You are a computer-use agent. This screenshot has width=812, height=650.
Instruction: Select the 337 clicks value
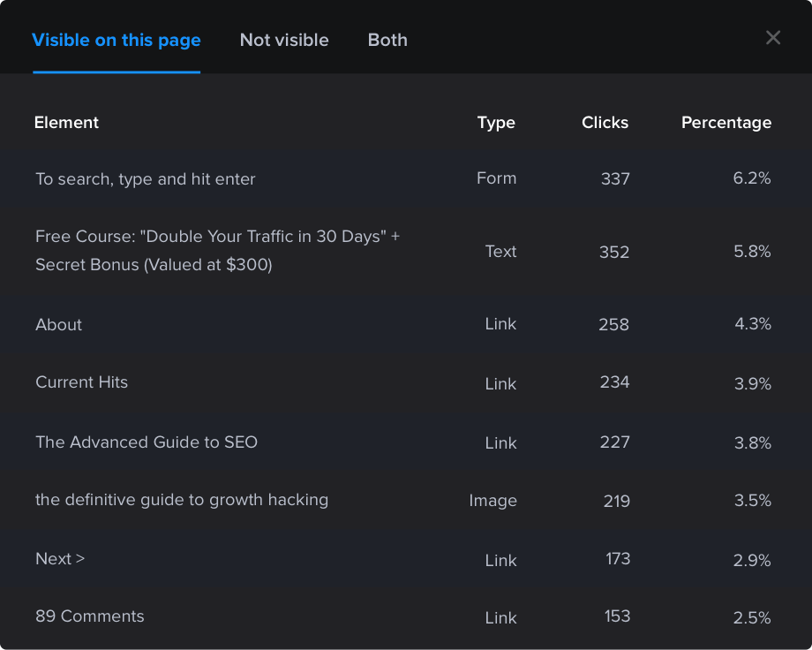pos(614,178)
